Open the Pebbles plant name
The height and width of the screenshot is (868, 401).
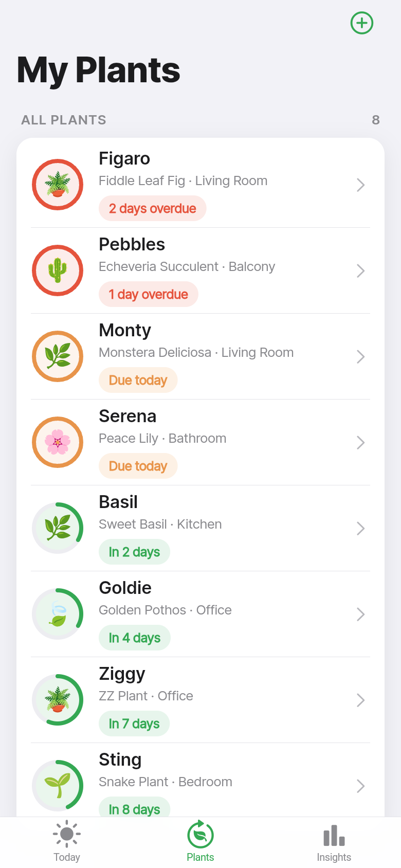[132, 245]
